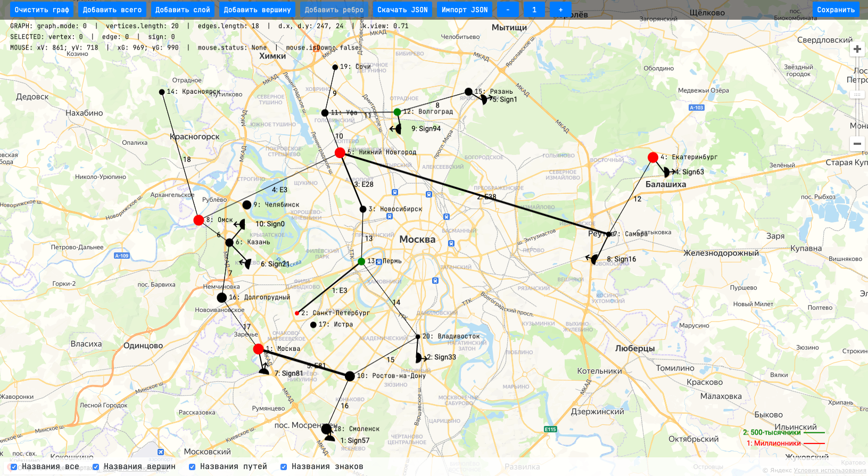The image size is (868, 476).
Task: Click the Добавить слой button
Action: point(183,10)
